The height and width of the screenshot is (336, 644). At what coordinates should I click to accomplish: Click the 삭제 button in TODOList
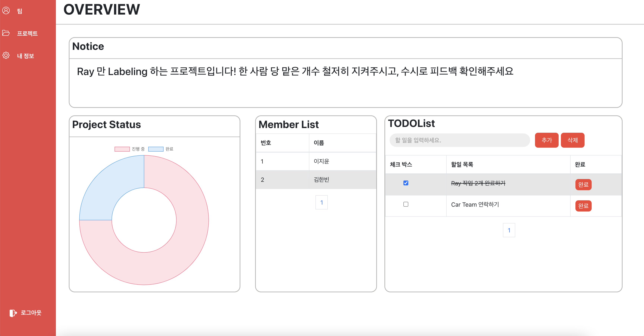pyautogui.click(x=572, y=140)
